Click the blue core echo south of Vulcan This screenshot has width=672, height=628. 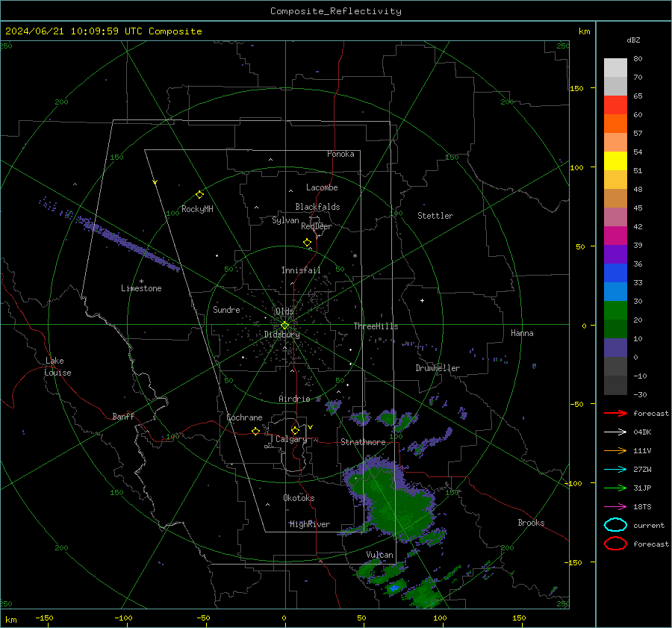point(393,588)
